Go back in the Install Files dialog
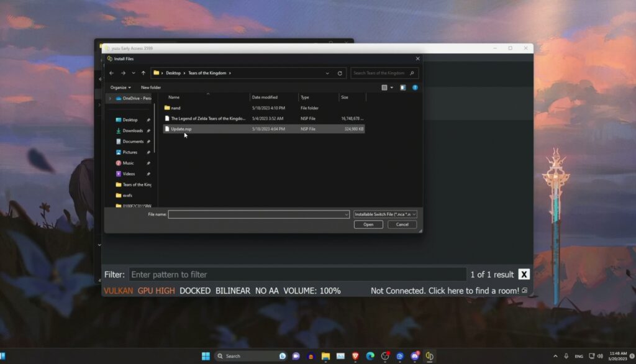 112,73
